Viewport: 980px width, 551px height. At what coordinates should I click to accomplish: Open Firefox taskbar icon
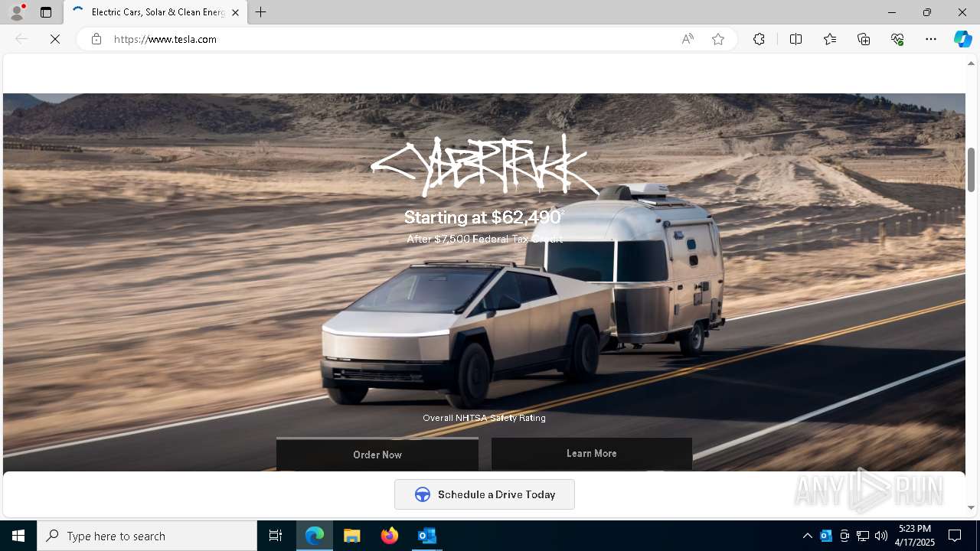pyautogui.click(x=390, y=536)
